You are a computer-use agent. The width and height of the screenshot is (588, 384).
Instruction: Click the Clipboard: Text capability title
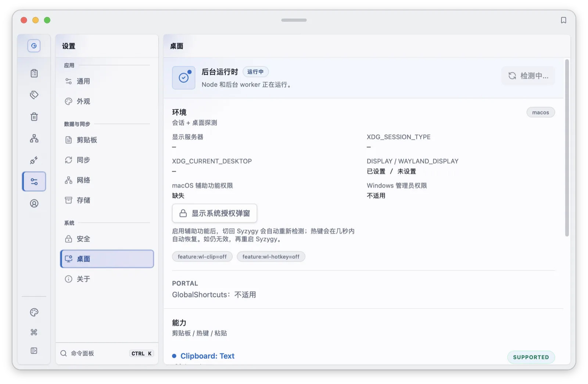[207, 356]
